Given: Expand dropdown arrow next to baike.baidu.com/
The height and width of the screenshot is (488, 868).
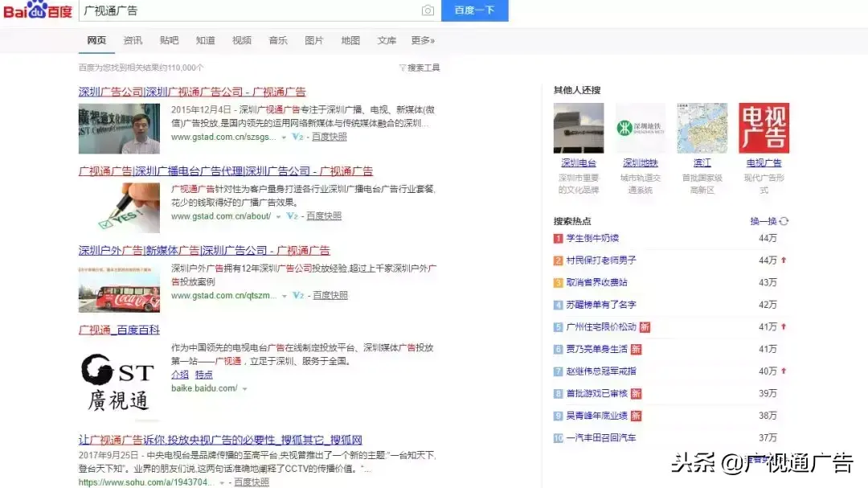Looking at the screenshot, I should click(244, 389).
